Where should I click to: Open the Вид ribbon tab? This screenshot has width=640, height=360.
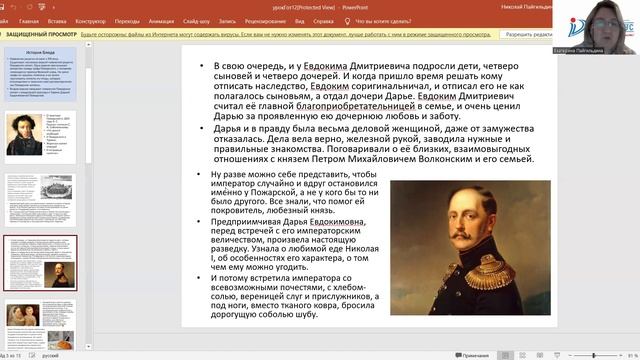(x=300, y=21)
